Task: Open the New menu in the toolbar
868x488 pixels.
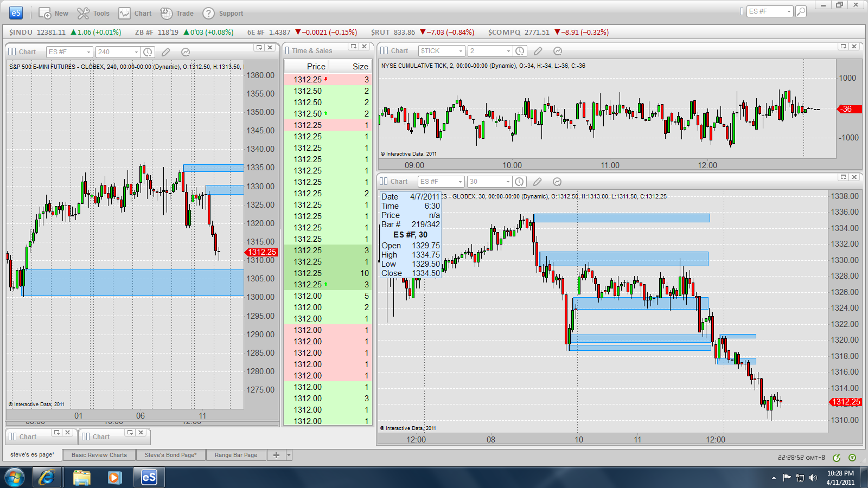Action: [53, 13]
